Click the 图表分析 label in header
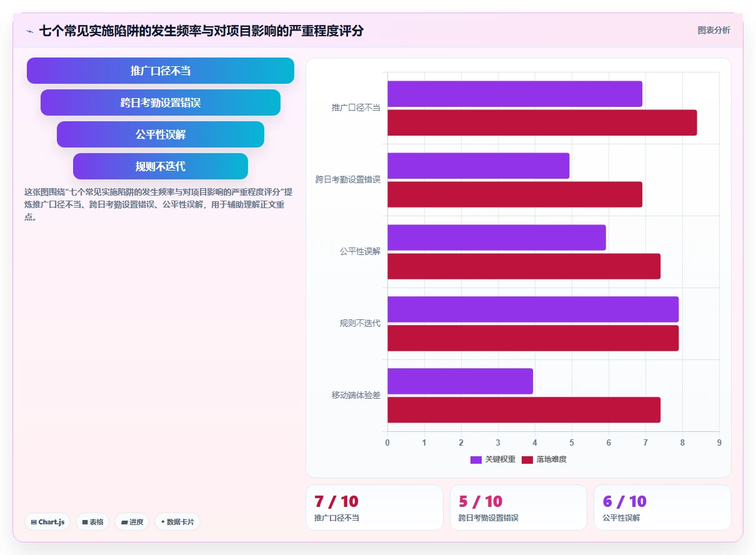This screenshot has width=756, height=555. pos(714,30)
